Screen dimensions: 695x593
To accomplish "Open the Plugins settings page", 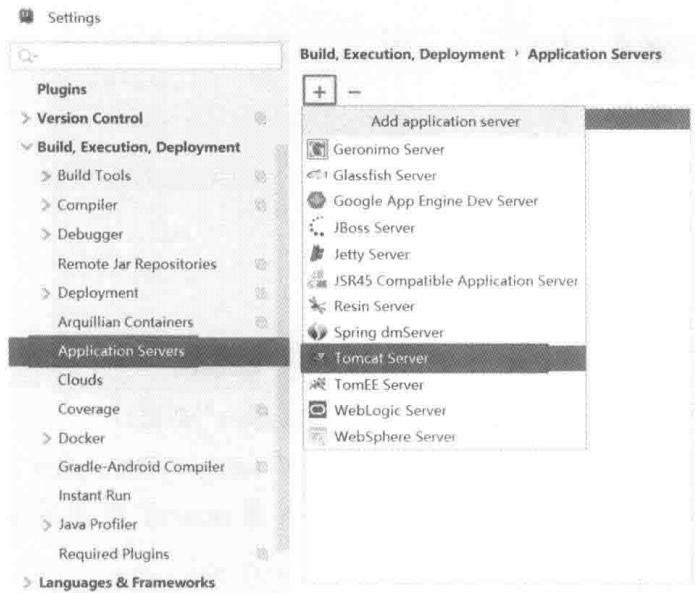I will tap(62, 89).
